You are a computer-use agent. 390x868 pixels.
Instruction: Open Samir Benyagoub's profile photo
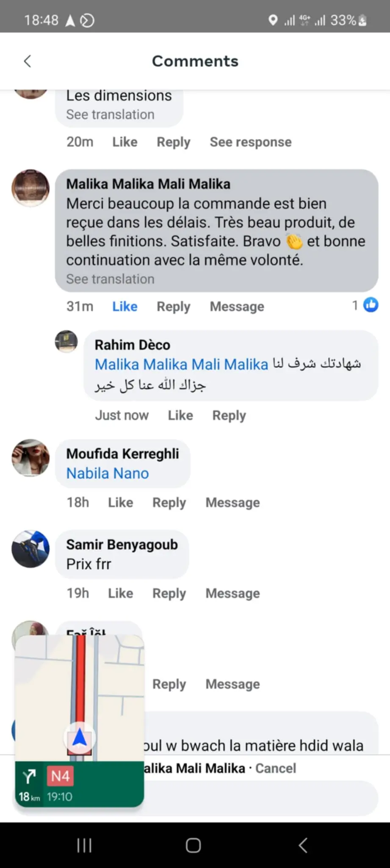pyautogui.click(x=30, y=549)
